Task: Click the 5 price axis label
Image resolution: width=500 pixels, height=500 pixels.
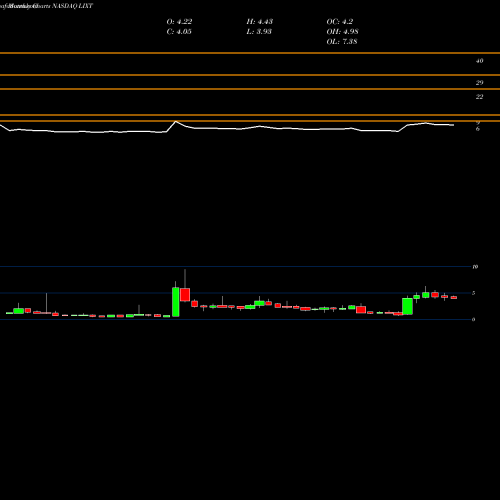Action: (x=473, y=293)
